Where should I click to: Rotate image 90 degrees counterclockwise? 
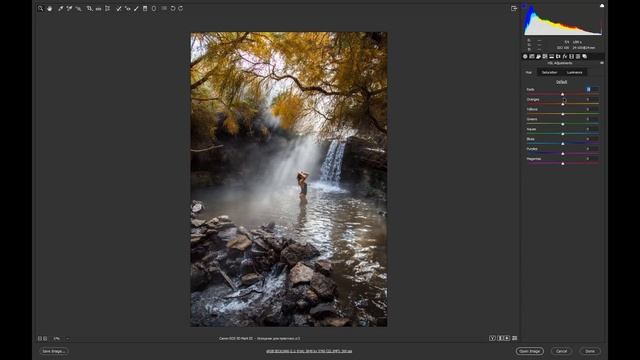(173, 8)
